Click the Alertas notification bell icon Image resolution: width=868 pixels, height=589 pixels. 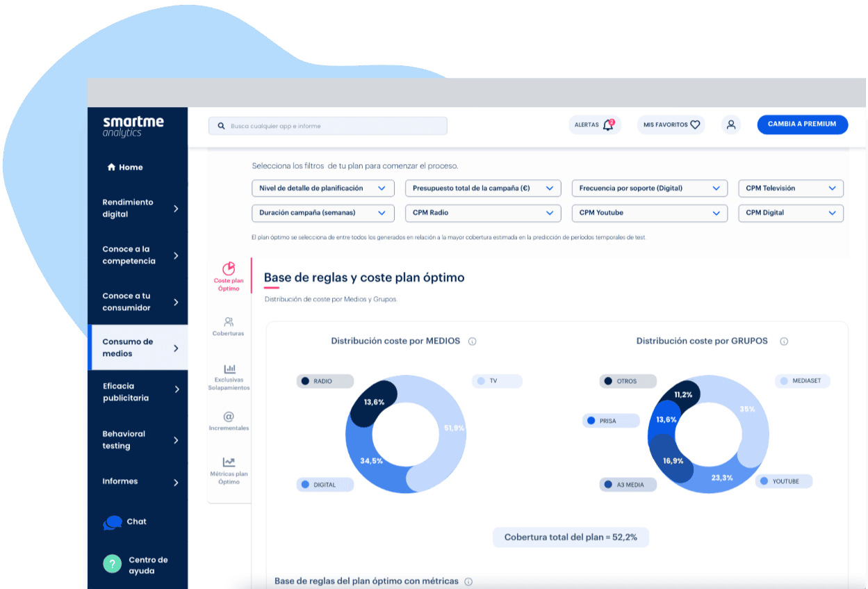(607, 123)
